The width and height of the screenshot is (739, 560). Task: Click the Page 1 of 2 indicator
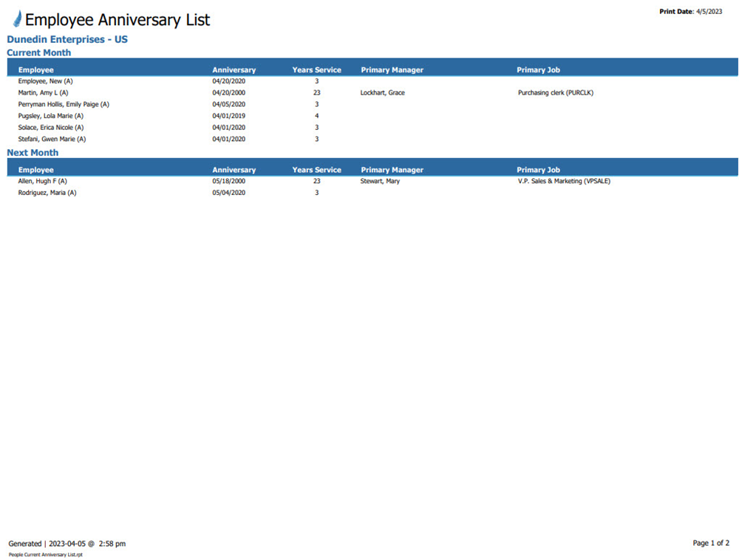(x=710, y=543)
